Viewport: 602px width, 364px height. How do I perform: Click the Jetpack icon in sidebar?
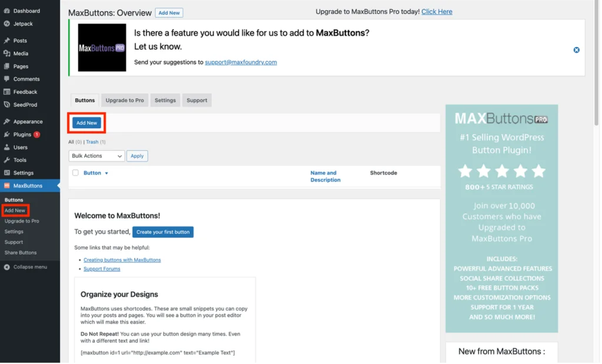coord(6,24)
